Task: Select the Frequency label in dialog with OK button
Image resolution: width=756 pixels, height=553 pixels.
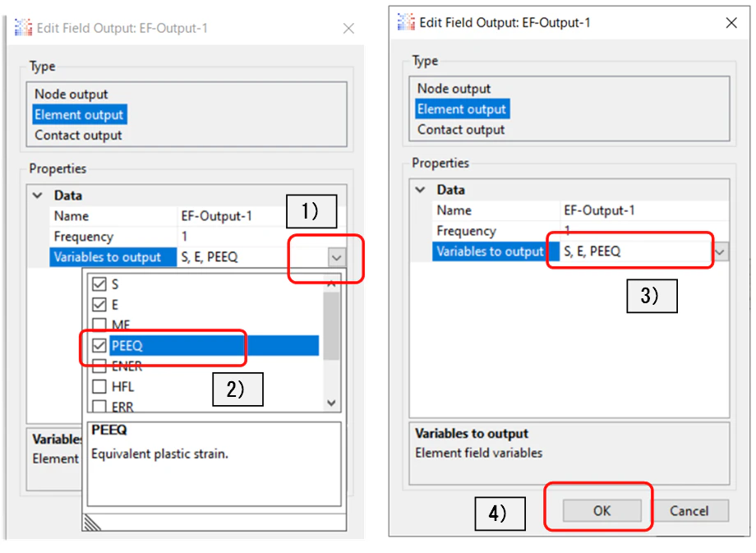Action: 466,231
